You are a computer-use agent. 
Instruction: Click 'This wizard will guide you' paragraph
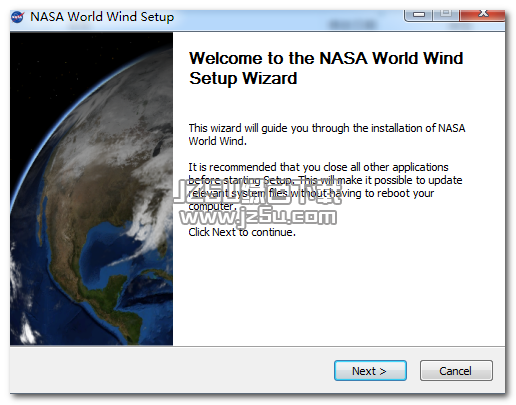click(x=327, y=134)
